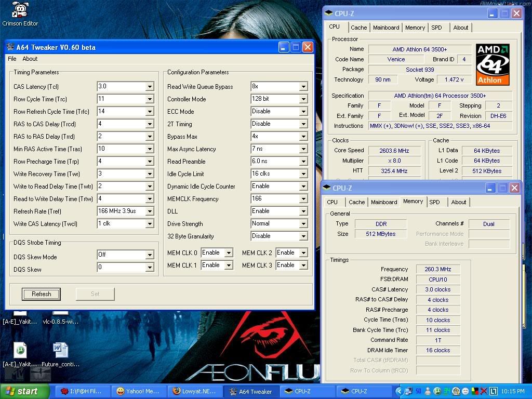Image resolution: width=532 pixels, height=399 pixels.
Task: Select the SPD tab in lower CPU-Z window
Action: tap(434, 202)
